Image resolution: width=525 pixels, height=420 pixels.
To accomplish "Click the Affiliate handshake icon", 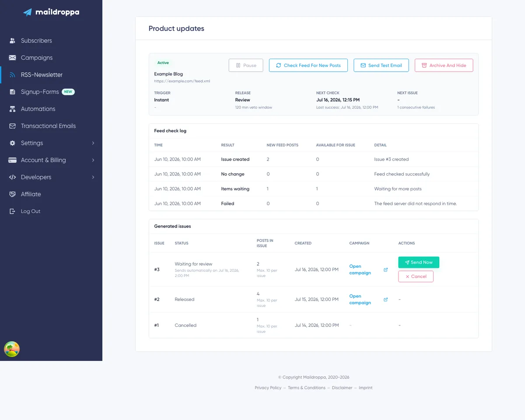I will pyautogui.click(x=12, y=194).
